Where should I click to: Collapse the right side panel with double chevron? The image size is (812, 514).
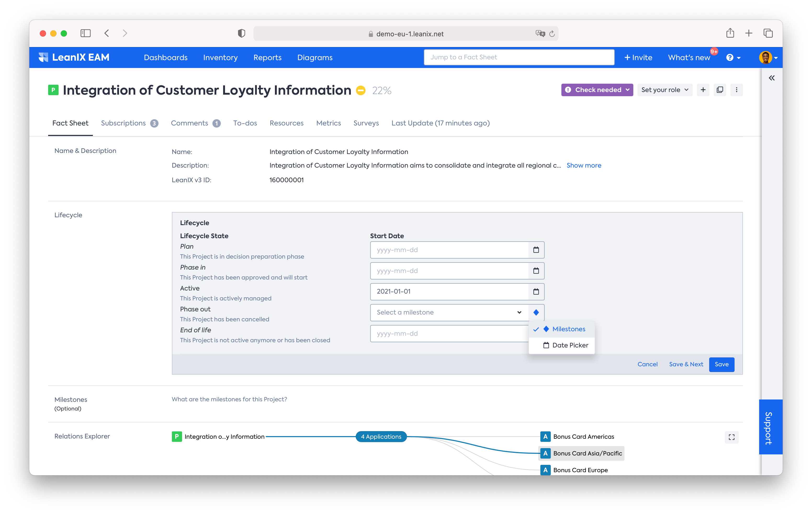click(771, 78)
